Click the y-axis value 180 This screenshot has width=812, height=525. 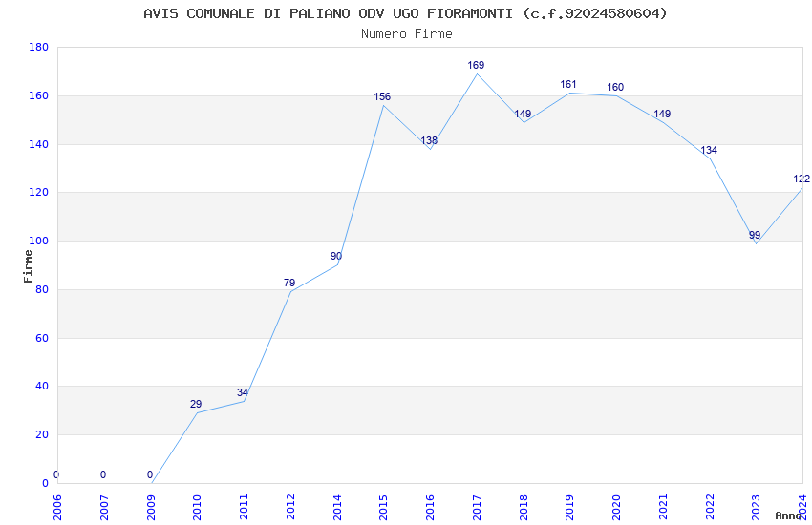(x=38, y=47)
